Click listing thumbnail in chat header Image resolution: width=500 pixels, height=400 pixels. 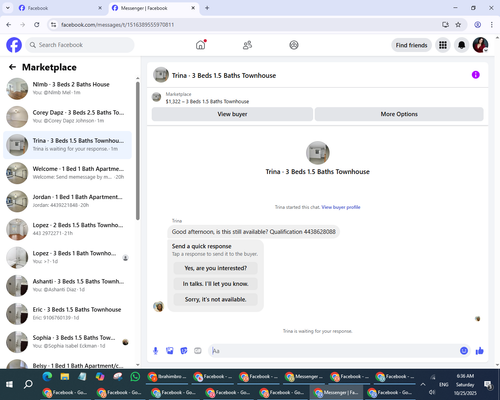(x=161, y=75)
